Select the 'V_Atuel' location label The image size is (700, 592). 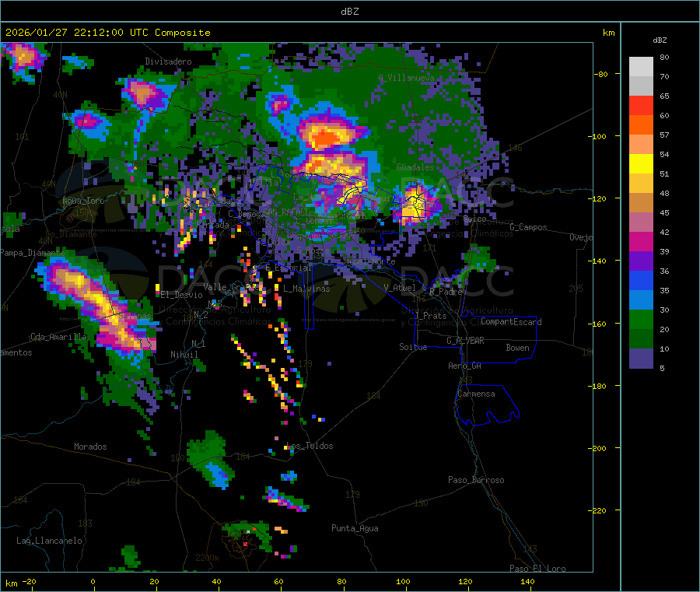400,288
